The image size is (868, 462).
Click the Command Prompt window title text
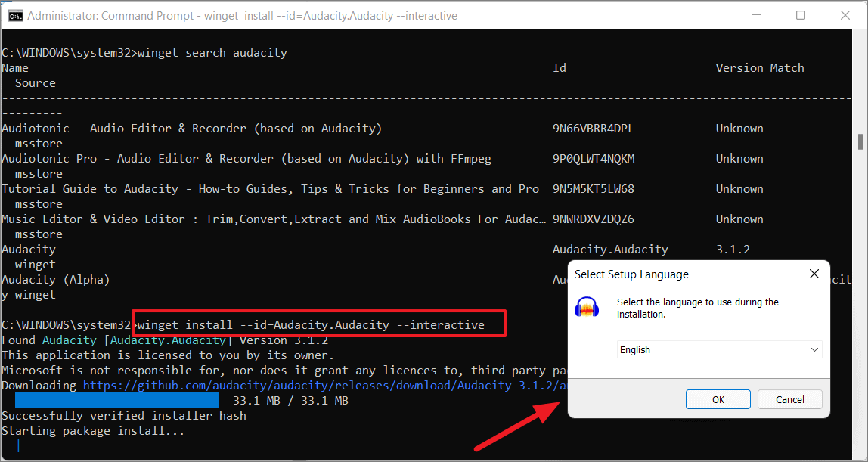243,16
